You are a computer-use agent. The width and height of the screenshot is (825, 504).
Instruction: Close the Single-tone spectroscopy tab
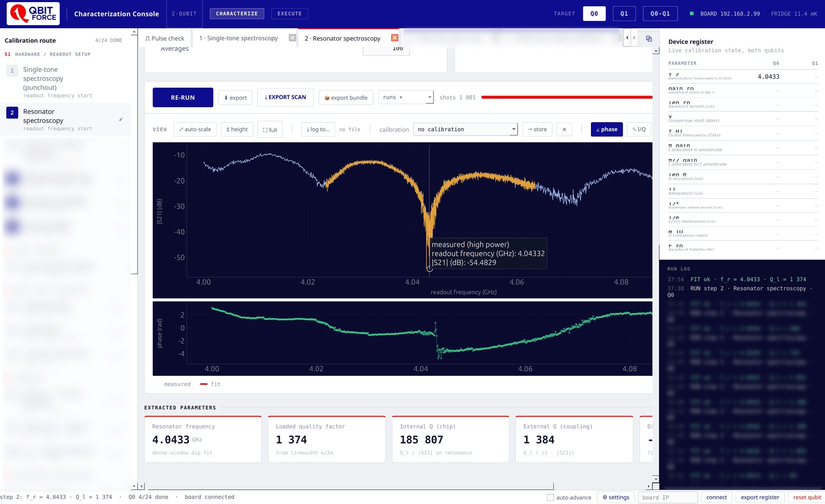click(292, 38)
